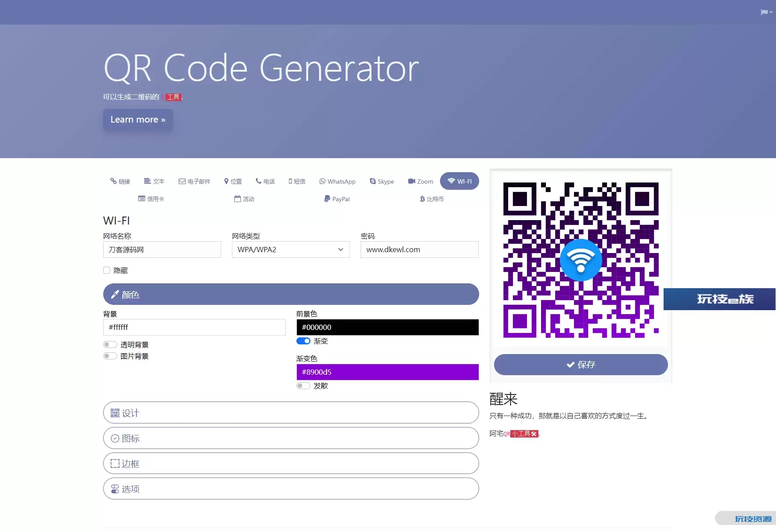The height and width of the screenshot is (532, 776).
Task: Click the QR Code Generator title
Action: click(x=261, y=68)
